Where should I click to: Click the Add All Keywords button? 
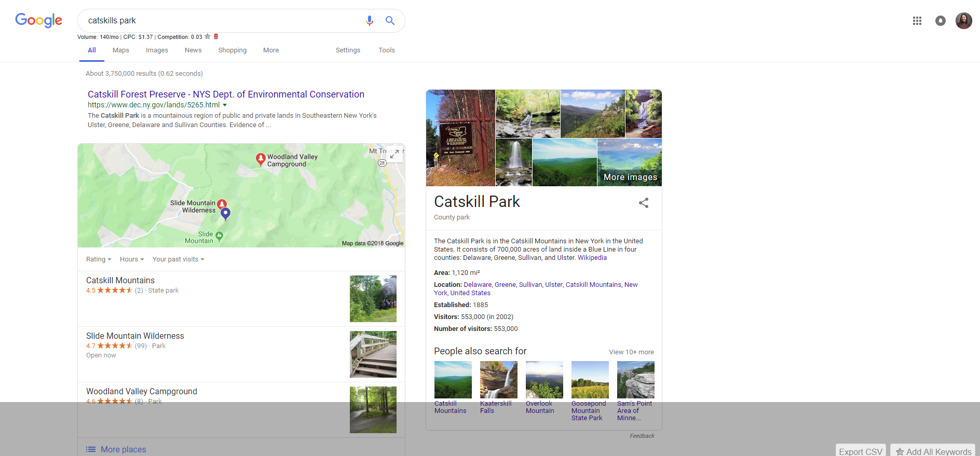pyautogui.click(x=933, y=451)
